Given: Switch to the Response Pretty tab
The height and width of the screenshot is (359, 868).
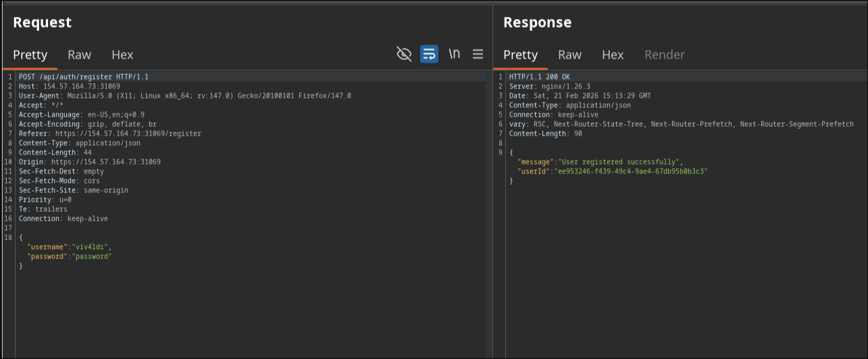Looking at the screenshot, I should tap(520, 55).
